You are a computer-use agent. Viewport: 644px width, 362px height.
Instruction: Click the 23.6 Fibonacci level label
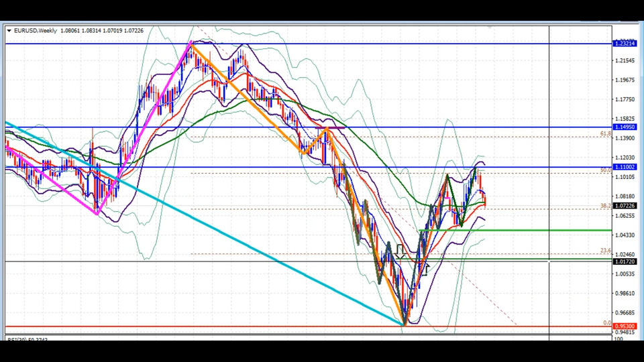pos(605,250)
